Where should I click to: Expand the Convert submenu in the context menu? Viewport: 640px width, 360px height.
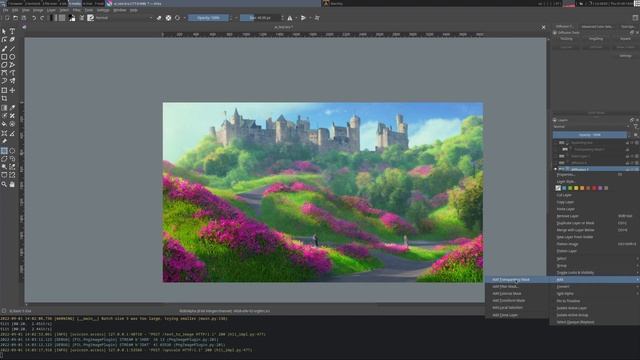point(594,287)
